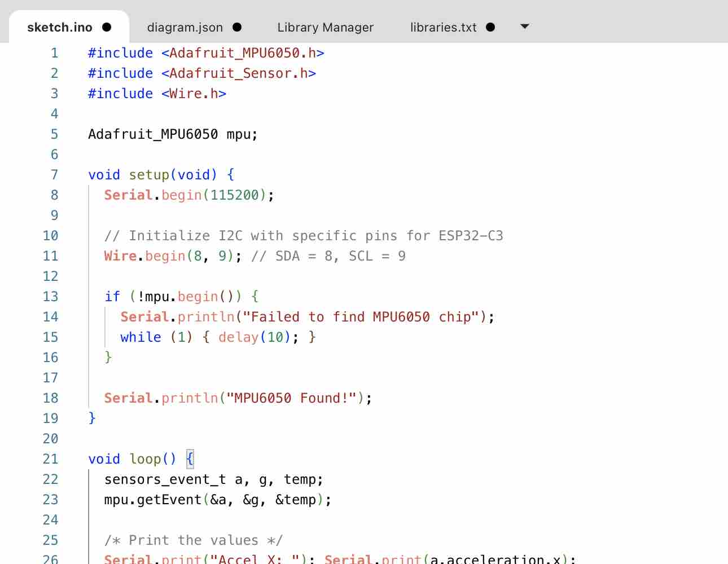This screenshot has height=564, width=728.
Task: Switch to the libraries.txt tab
Action: point(443,27)
